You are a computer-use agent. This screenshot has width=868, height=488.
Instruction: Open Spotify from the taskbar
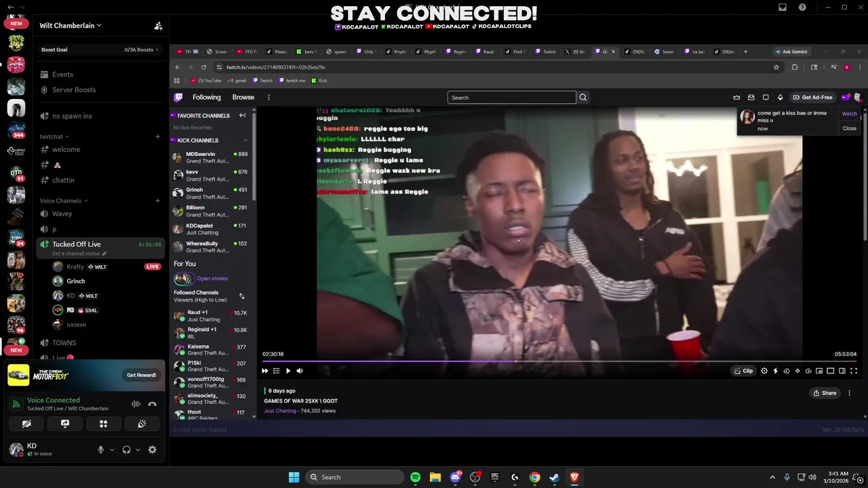415,477
